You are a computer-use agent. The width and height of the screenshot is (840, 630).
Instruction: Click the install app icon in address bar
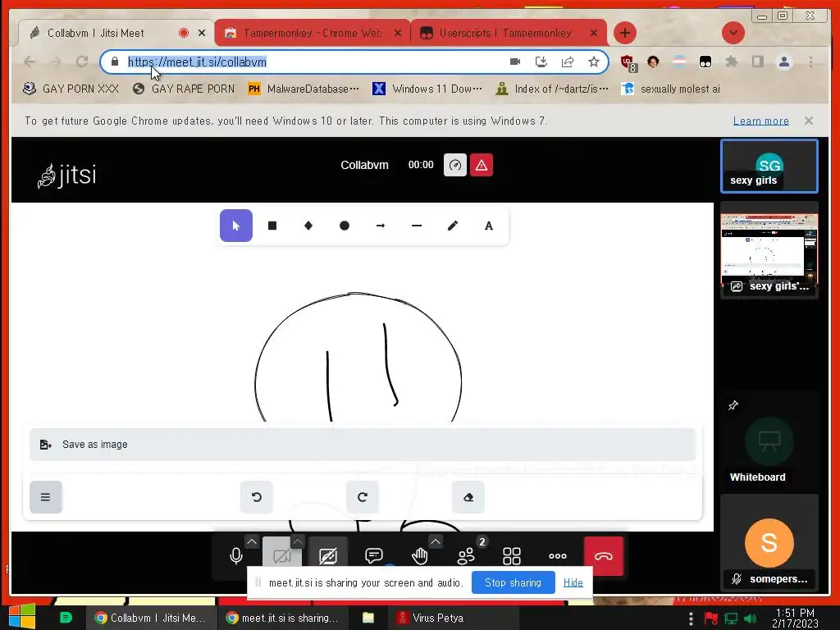coord(541,62)
